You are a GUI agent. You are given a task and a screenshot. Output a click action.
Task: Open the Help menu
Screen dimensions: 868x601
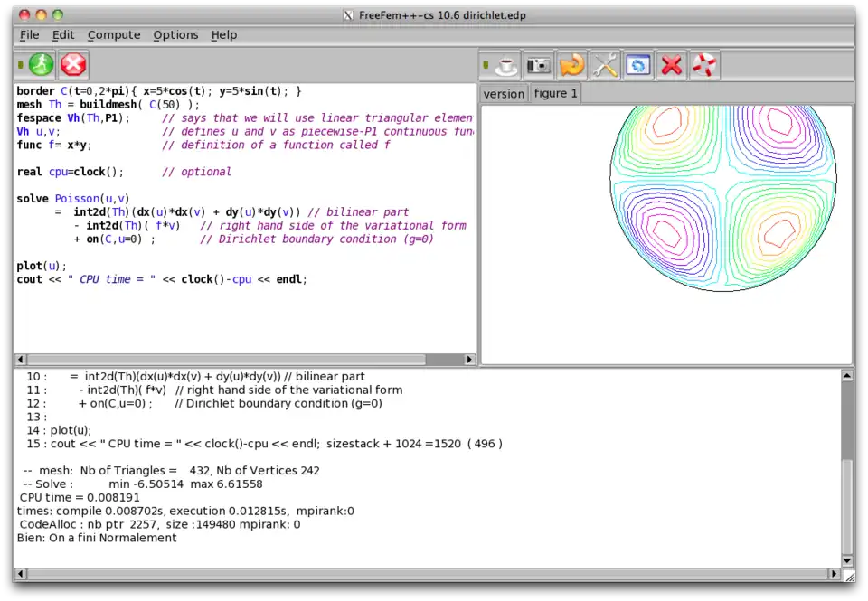pos(223,34)
